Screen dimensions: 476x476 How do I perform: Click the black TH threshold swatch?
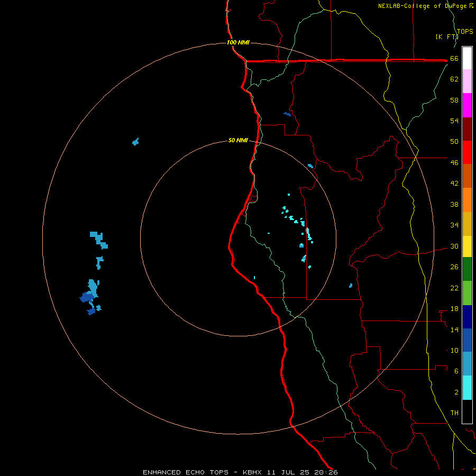[467, 411]
